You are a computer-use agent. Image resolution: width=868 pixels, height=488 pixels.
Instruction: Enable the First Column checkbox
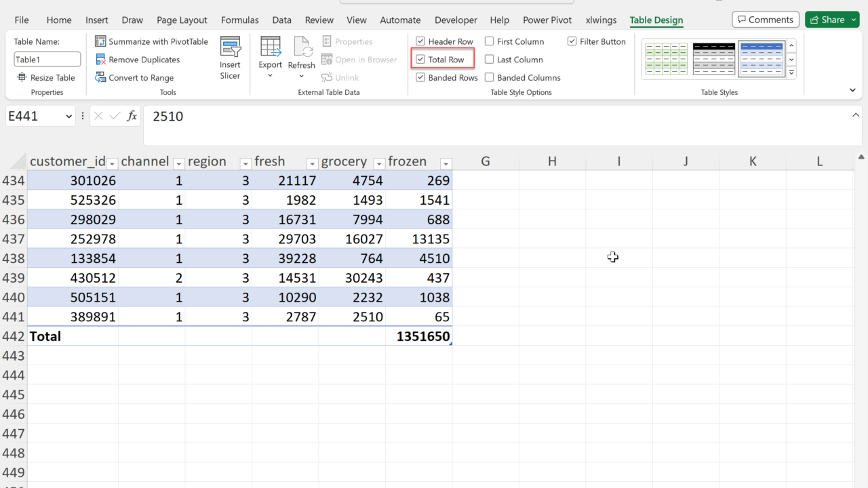[490, 41]
